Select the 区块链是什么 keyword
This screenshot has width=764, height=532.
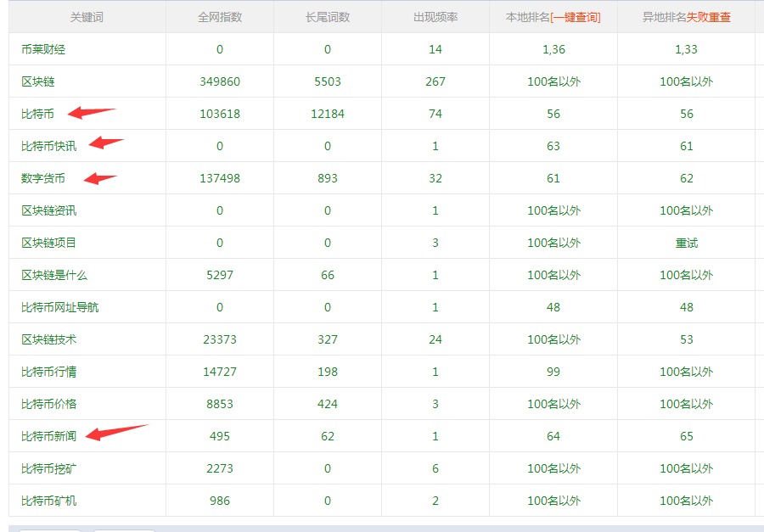point(54,275)
